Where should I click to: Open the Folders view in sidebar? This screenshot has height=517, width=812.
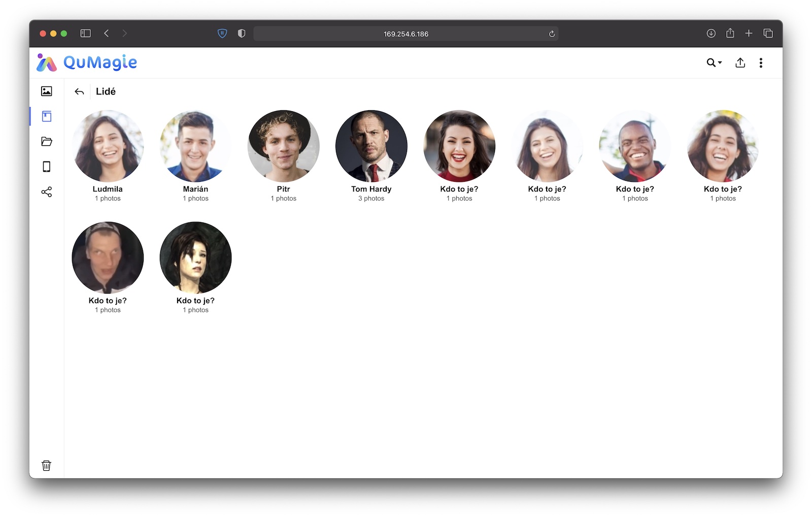47,142
